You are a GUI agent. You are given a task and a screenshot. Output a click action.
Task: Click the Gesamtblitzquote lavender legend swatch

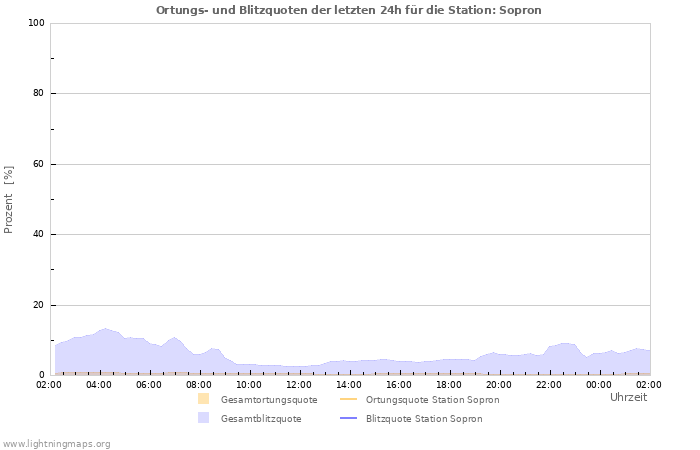tap(204, 418)
